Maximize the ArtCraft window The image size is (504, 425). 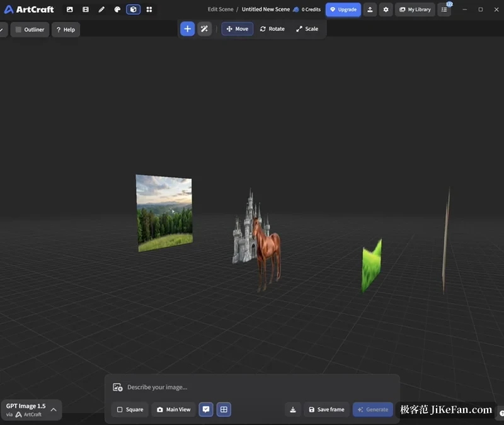pyautogui.click(x=481, y=9)
